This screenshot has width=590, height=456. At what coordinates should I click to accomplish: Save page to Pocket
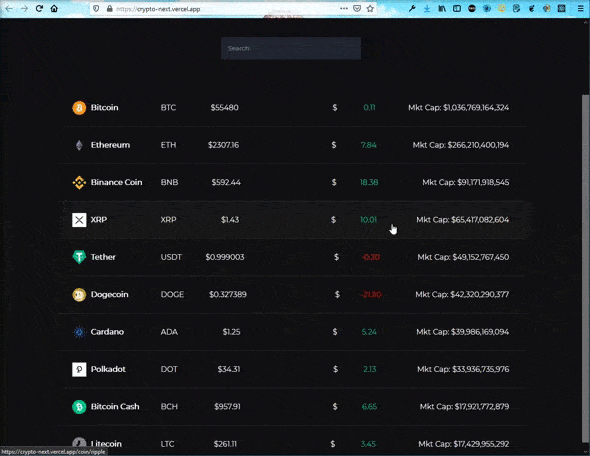pyautogui.click(x=357, y=9)
